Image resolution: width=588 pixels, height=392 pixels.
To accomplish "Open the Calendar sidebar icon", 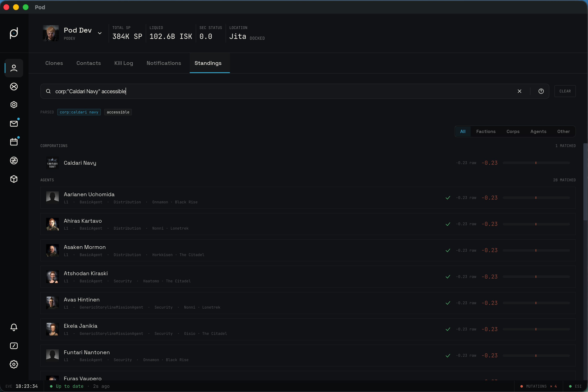I will point(14,142).
